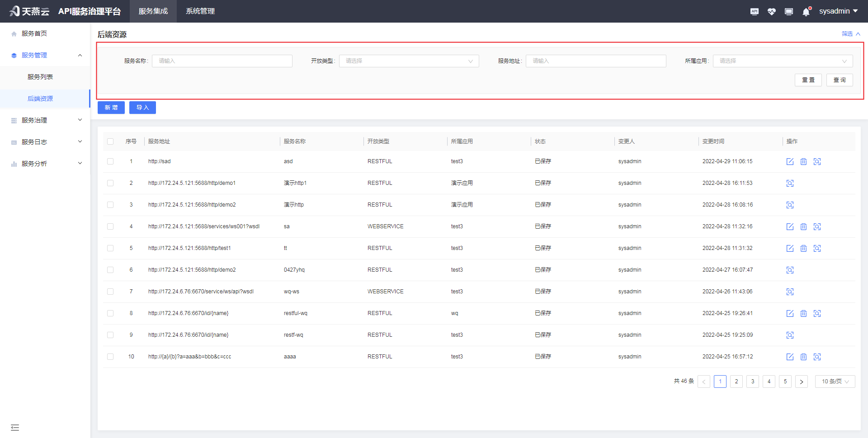Click the heartbeat monitor icon in header

pyautogui.click(x=772, y=12)
